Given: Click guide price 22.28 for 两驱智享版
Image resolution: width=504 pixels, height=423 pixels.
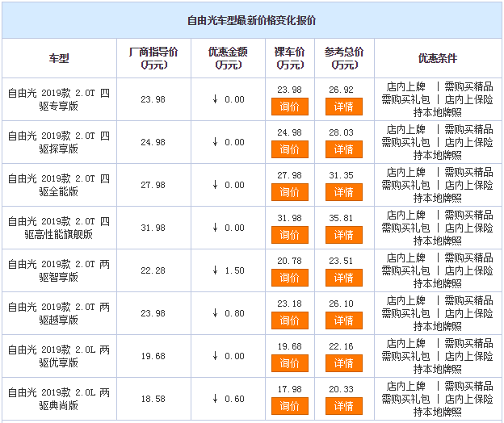Looking at the screenshot, I should (153, 270).
